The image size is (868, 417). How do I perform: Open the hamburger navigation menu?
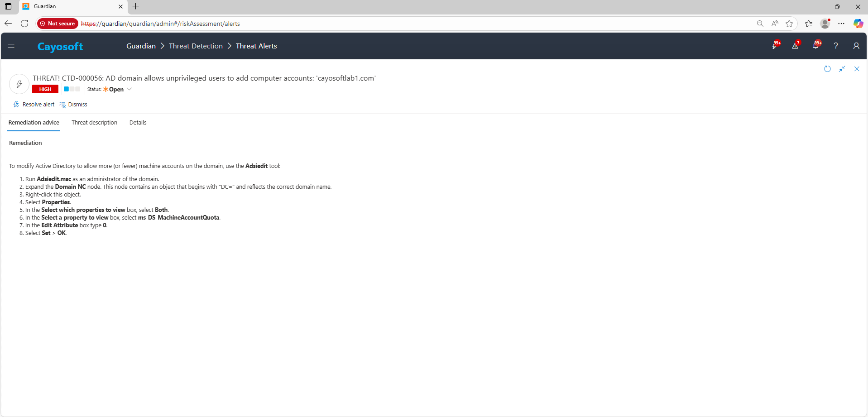tap(11, 46)
